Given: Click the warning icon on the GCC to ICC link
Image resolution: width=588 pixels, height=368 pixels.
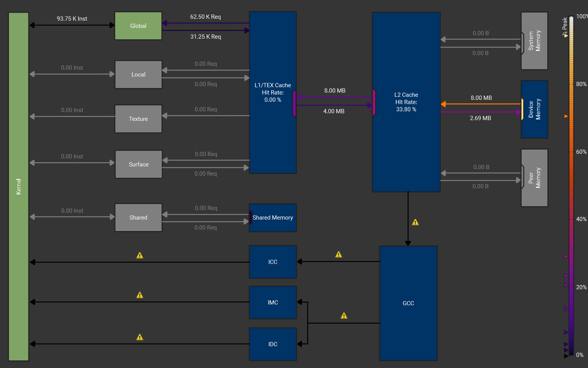Looking at the screenshot, I should coord(339,254).
